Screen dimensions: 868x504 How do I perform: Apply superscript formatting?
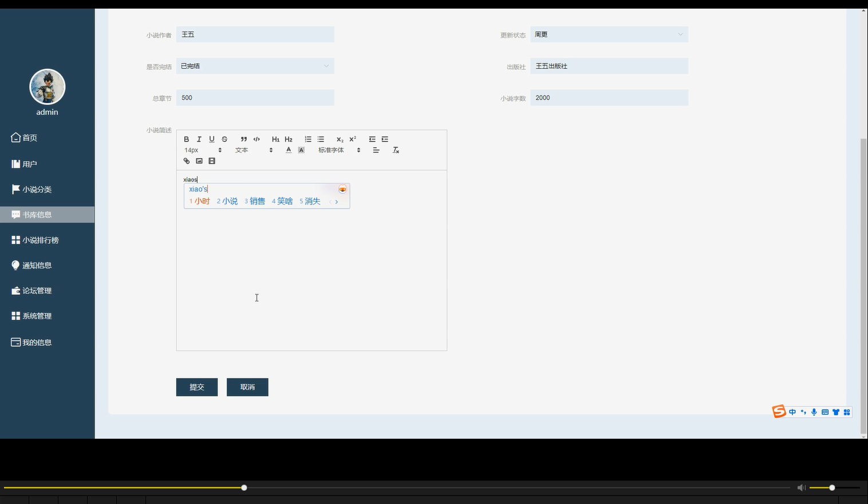click(353, 139)
